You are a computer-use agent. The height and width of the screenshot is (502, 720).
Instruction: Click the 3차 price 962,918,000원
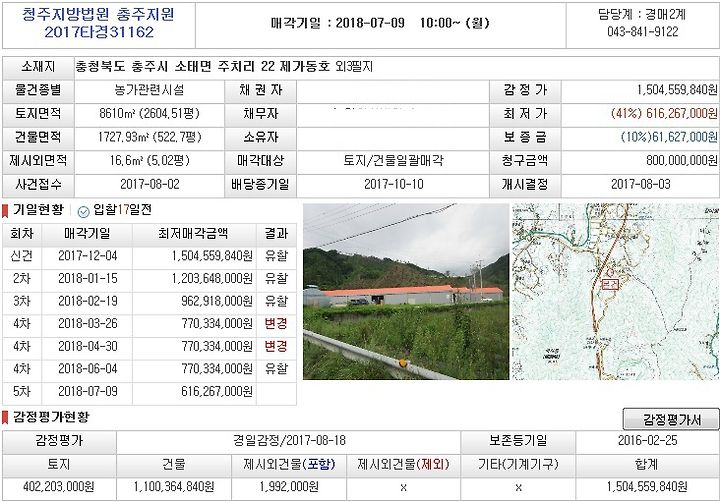[217, 301]
